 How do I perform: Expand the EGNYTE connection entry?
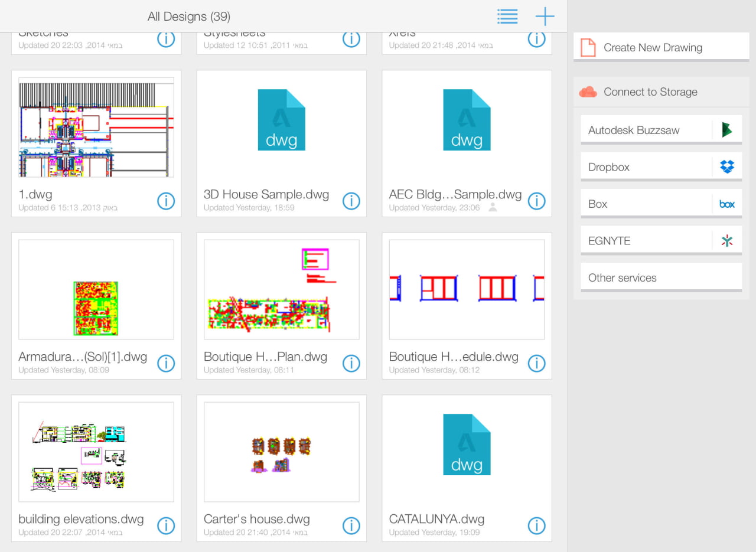pos(650,240)
